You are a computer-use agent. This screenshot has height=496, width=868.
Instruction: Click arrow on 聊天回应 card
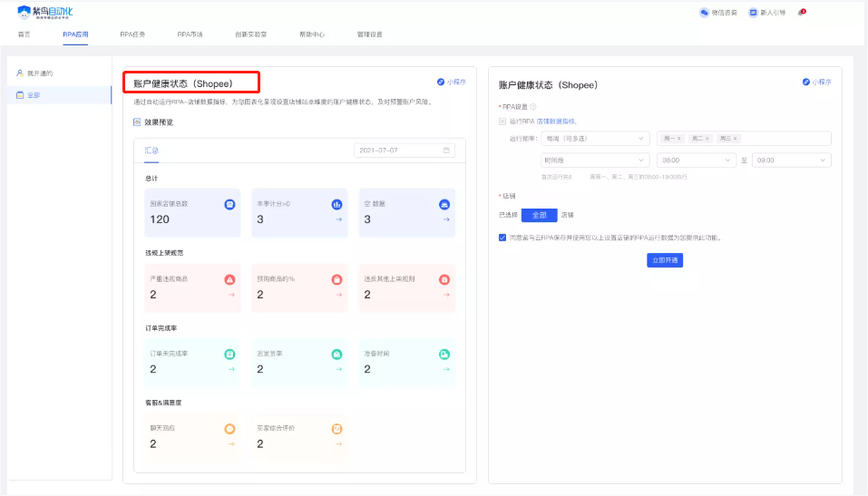[231, 444]
